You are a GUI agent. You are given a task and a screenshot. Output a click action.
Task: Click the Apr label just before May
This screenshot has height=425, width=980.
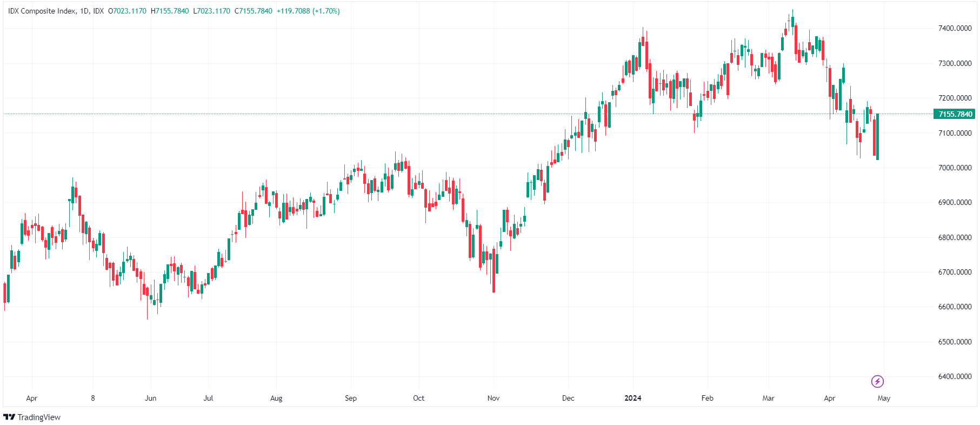point(830,399)
